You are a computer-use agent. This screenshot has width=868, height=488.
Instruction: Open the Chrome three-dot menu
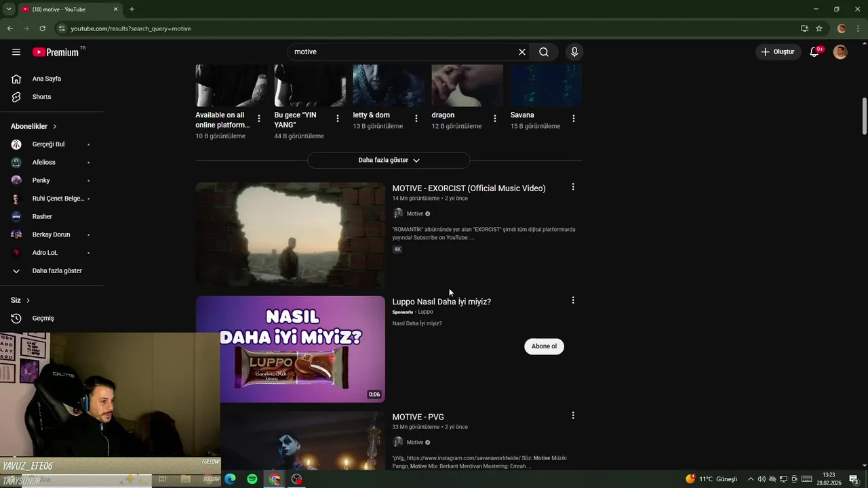click(x=858, y=28)
